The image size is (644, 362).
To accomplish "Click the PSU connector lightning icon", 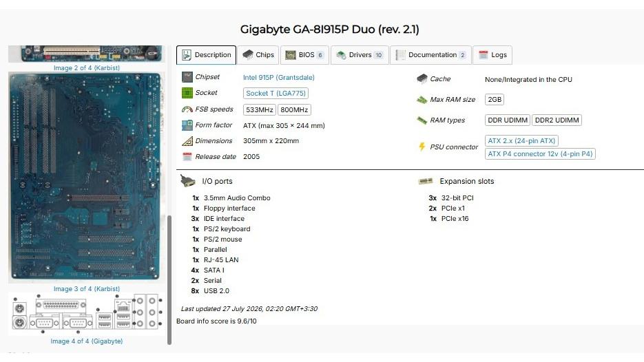I will [x=422, y=147].
